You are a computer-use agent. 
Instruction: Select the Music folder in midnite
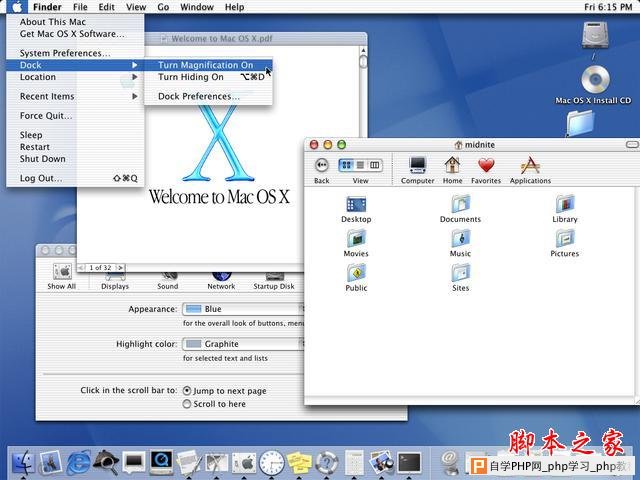pos(460,243)
